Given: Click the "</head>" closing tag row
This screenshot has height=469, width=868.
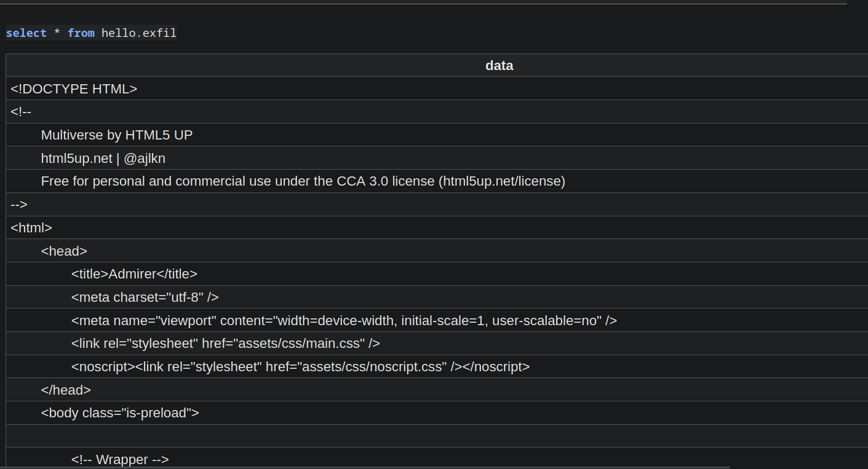Looking at the screenshot, I should click(x=66, y=390).
